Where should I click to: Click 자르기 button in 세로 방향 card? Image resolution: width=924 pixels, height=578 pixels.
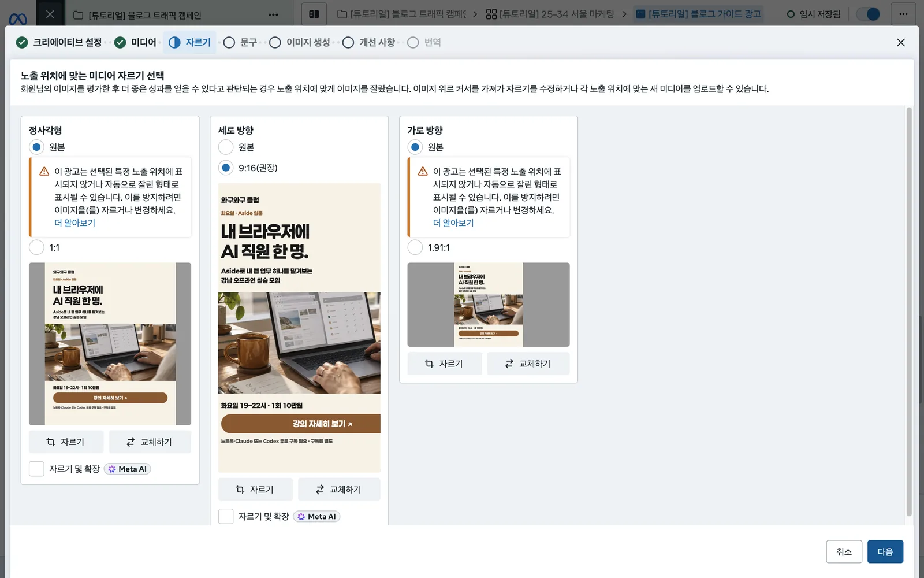point(255,489)
